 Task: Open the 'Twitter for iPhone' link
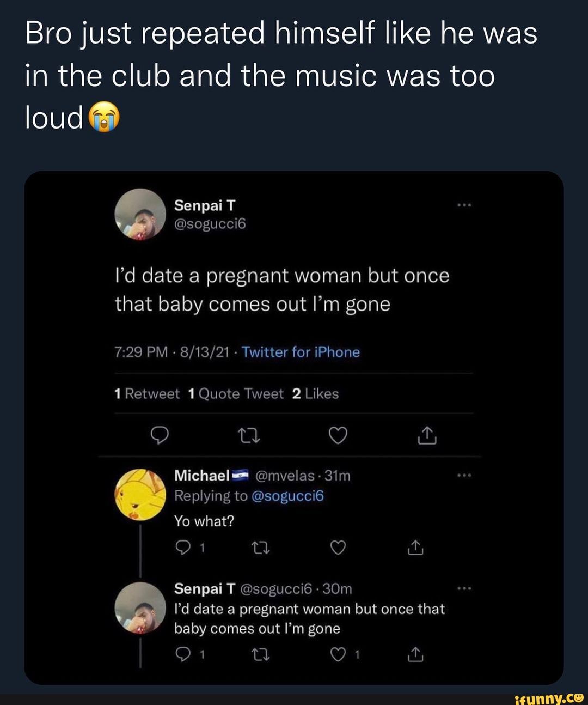301,352
